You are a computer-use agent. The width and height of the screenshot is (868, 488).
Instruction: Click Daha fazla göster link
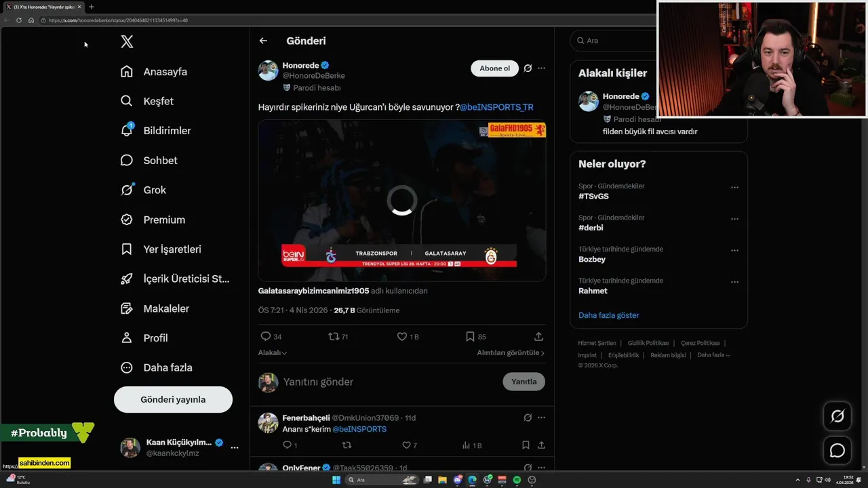click(608, 315)
